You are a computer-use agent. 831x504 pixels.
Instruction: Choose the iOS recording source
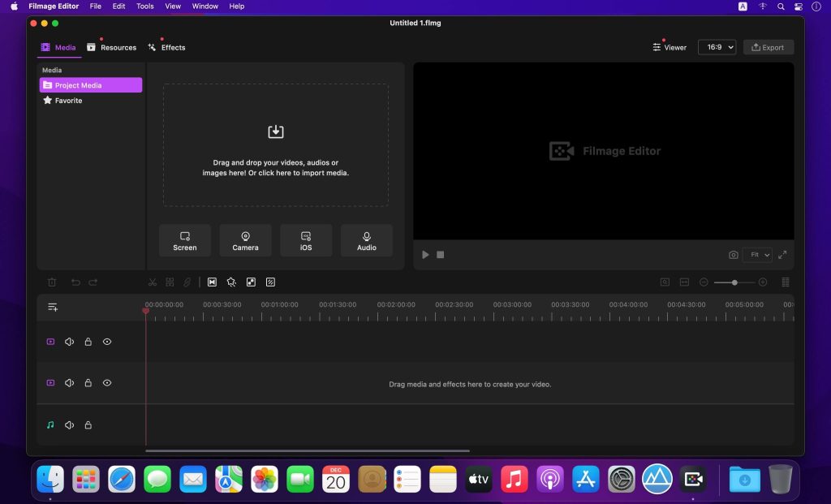(306, 240)
